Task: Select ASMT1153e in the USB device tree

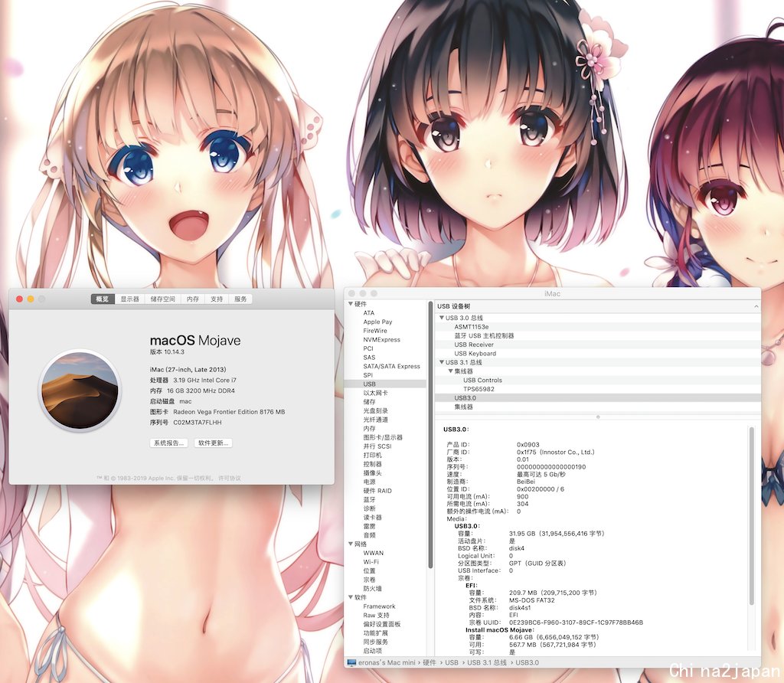Action: [x=598, y=327]
